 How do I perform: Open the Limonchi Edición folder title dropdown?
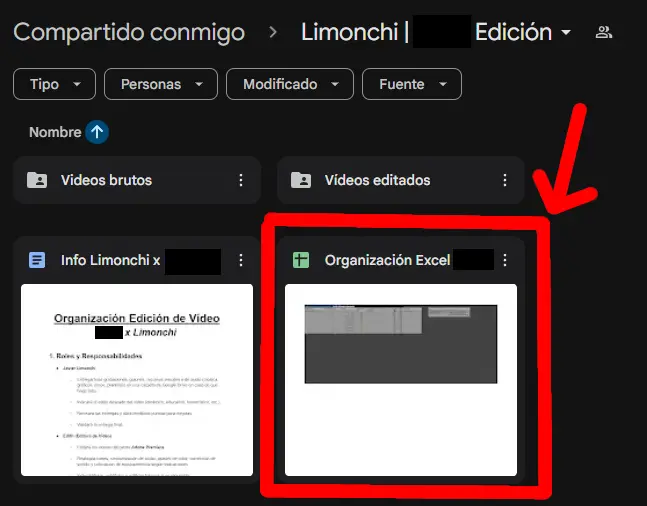[x=566, y=33]
